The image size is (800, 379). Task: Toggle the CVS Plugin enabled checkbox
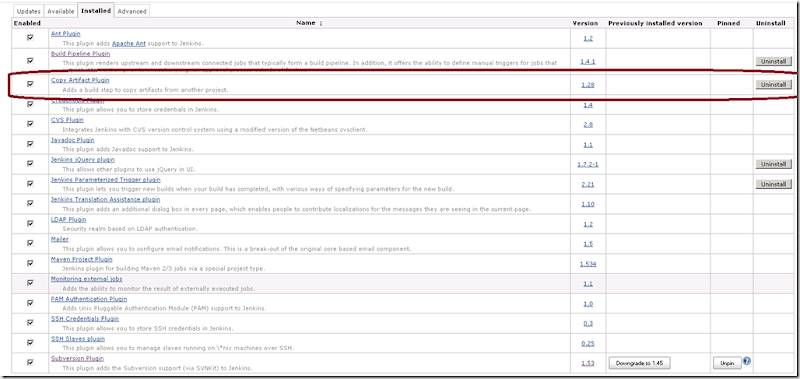coord(30,123)
